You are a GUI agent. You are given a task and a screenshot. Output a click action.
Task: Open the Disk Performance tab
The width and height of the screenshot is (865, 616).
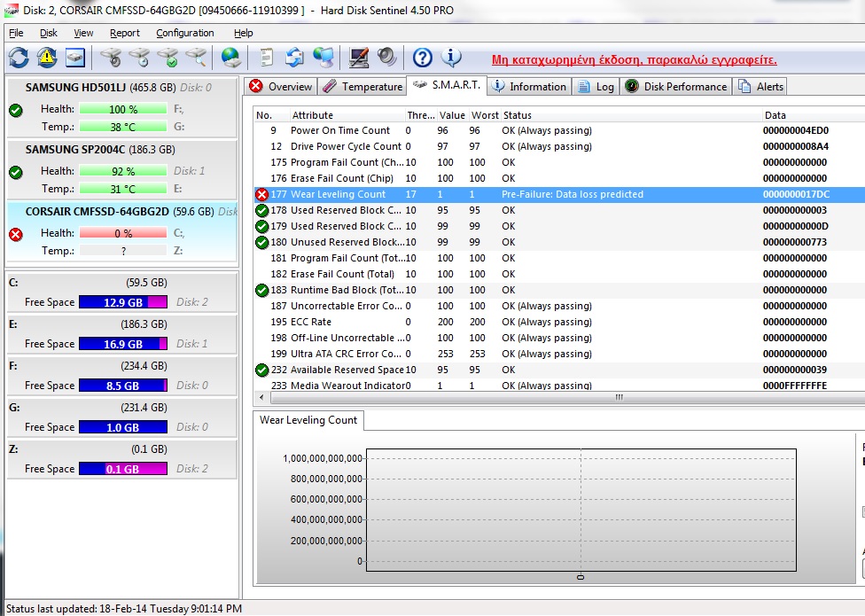676,87
